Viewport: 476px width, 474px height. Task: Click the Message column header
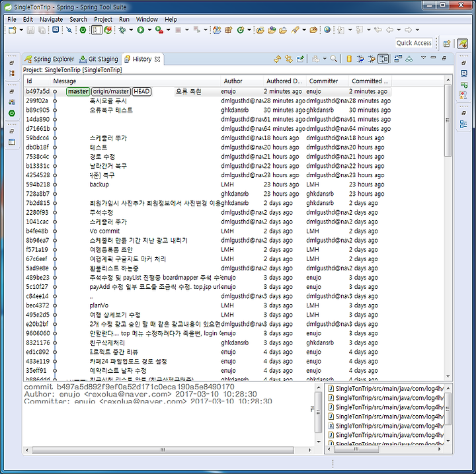point(136,81)
